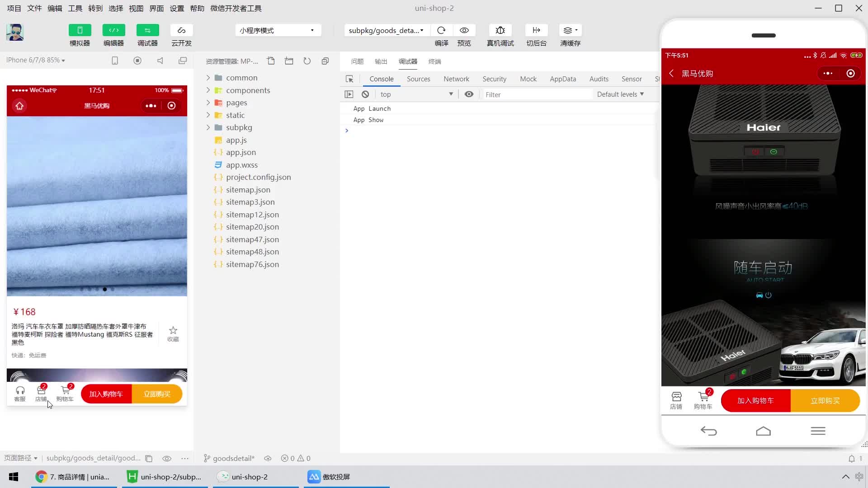
Task: Click the new file icon in explorer
Action: (x=271, y=61)
